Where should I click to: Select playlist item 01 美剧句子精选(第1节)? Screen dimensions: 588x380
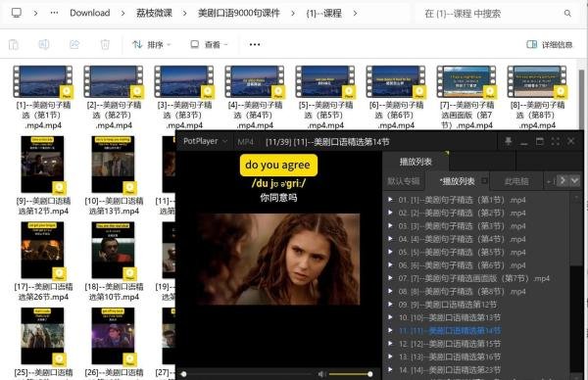coord(476,200)
